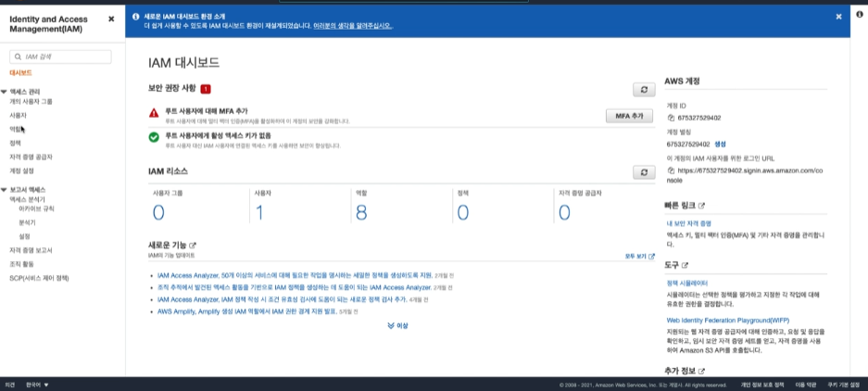
Task: Click 의견 feedback in the footer
Action: pos(9,385)
